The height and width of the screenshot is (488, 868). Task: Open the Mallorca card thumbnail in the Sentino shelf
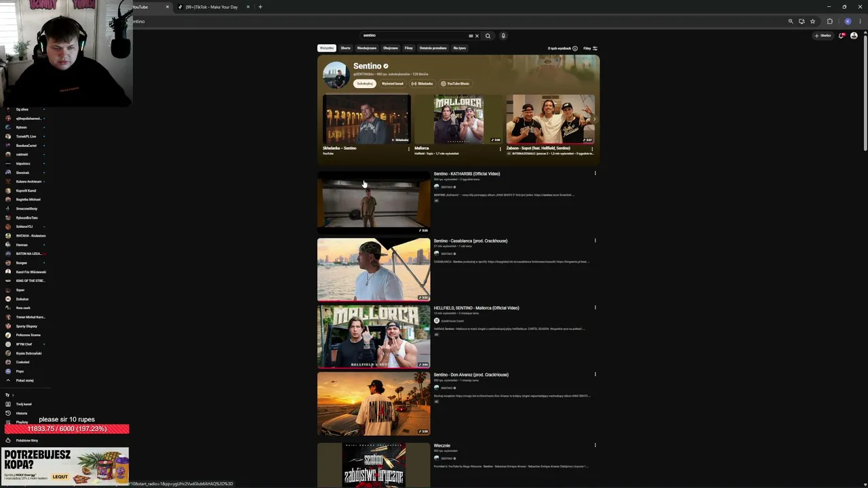pyautogui.click(x=458, y=119)
